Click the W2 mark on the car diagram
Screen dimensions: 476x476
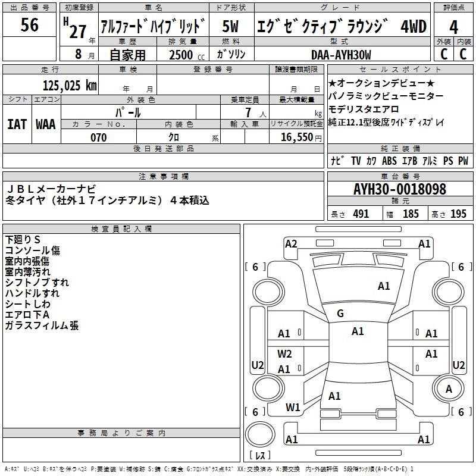pyautogui.click(x=285, y=353)
